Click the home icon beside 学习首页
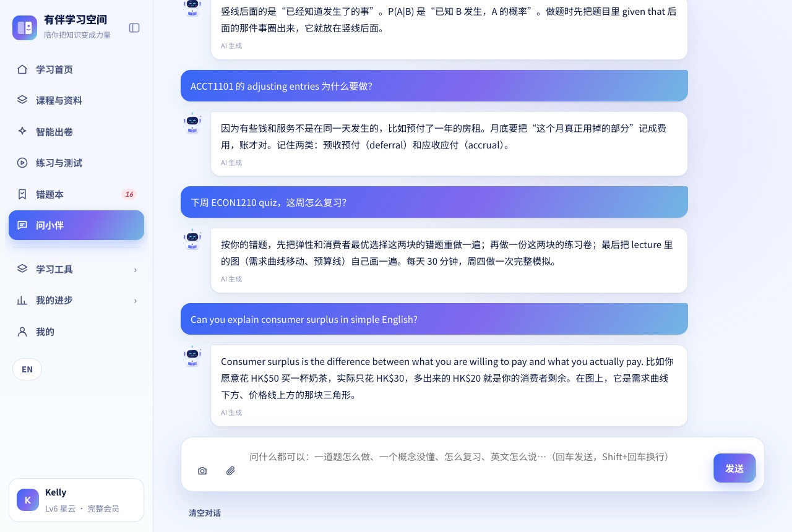The width and height of the screenshot is (792, 532). point(22,69)
